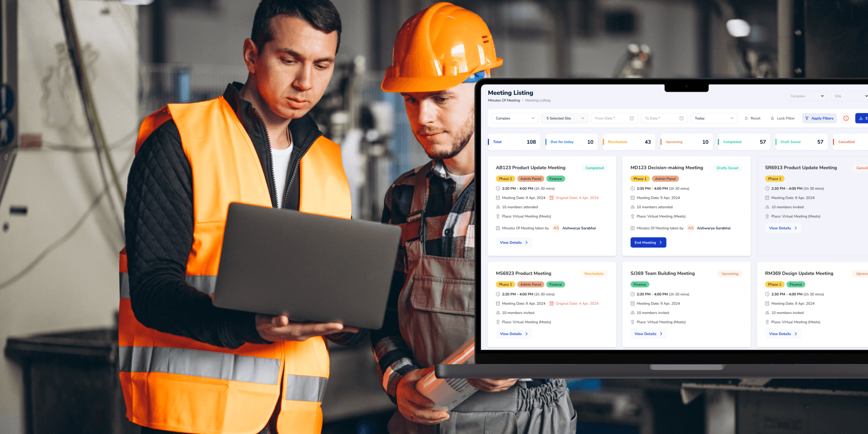This screenshot has width=868, height=434.
Task: Click the Reset button
Action: (x=752, y=118)
